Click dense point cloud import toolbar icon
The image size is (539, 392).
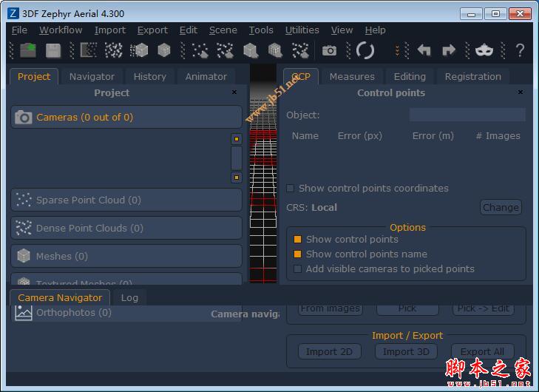pos(226,51)
